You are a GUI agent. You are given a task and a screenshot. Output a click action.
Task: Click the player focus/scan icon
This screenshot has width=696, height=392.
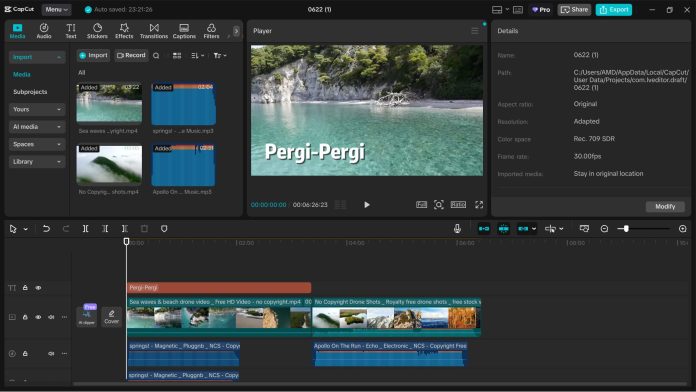[439, 205]
